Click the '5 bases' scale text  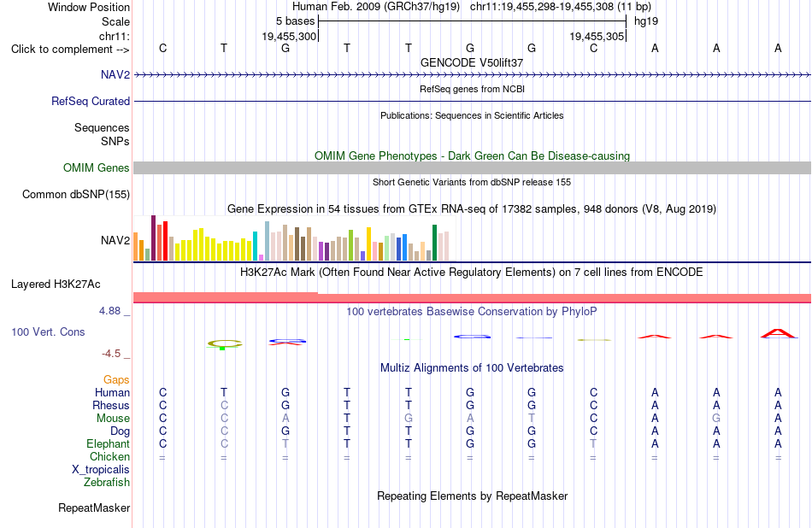295,21
